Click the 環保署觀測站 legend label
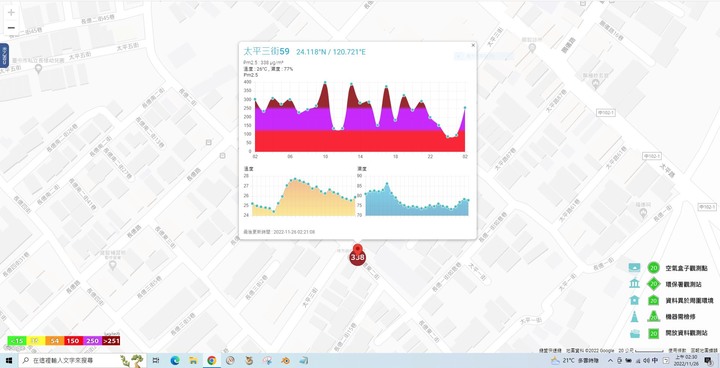The image size is (720, 368). click(683, 284)
